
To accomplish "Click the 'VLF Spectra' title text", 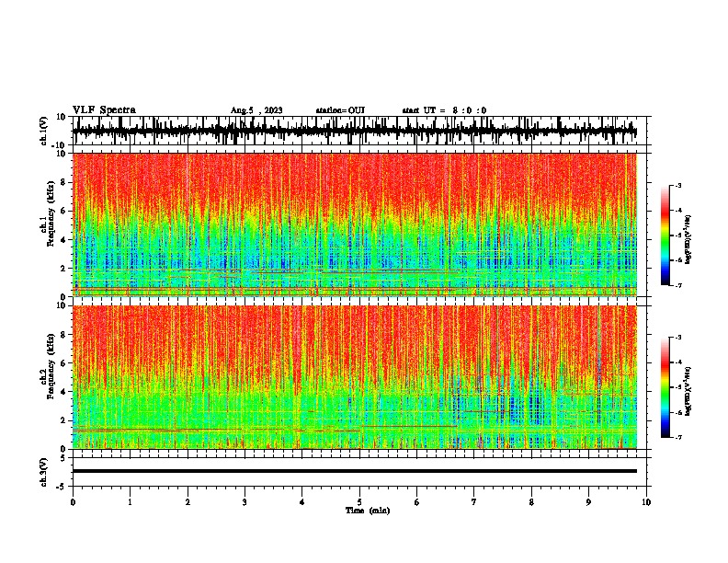I will (104, 110).
